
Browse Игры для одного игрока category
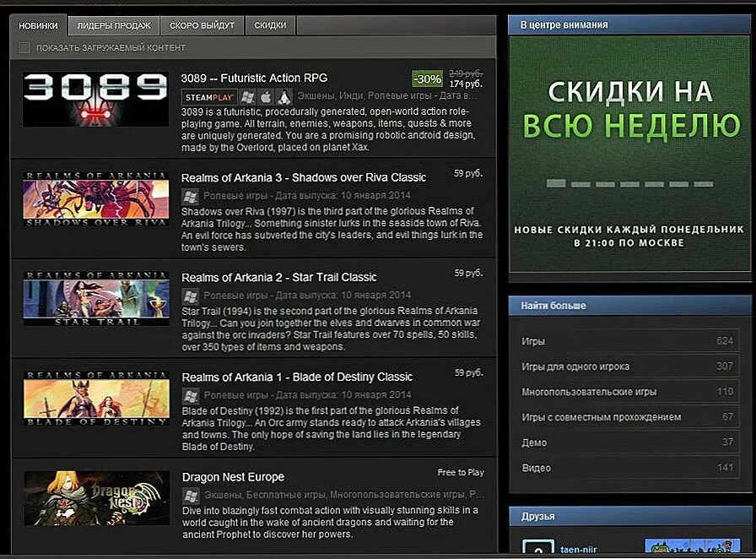[629, 366]
